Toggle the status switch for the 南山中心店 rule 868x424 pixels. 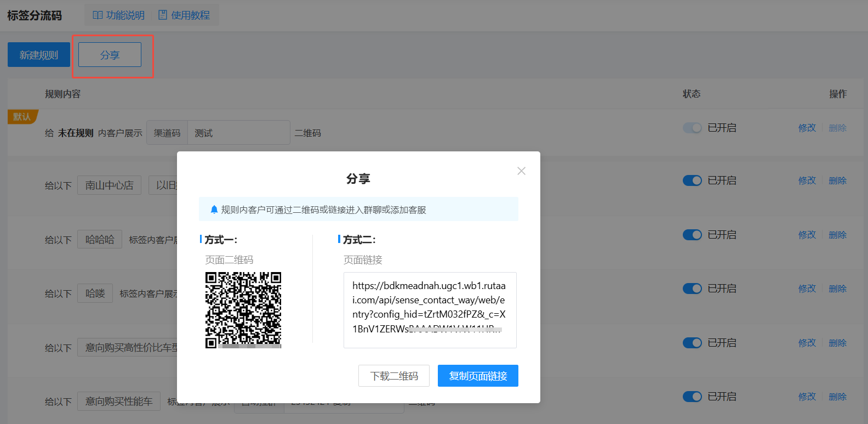692,180
